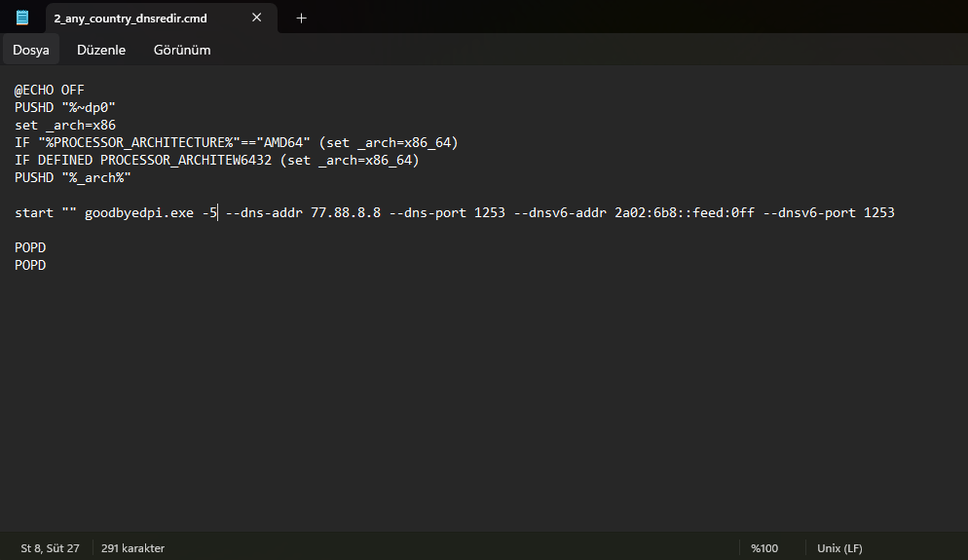Click the 'Unix (LF)' line ending indicator

click(839, 548)
